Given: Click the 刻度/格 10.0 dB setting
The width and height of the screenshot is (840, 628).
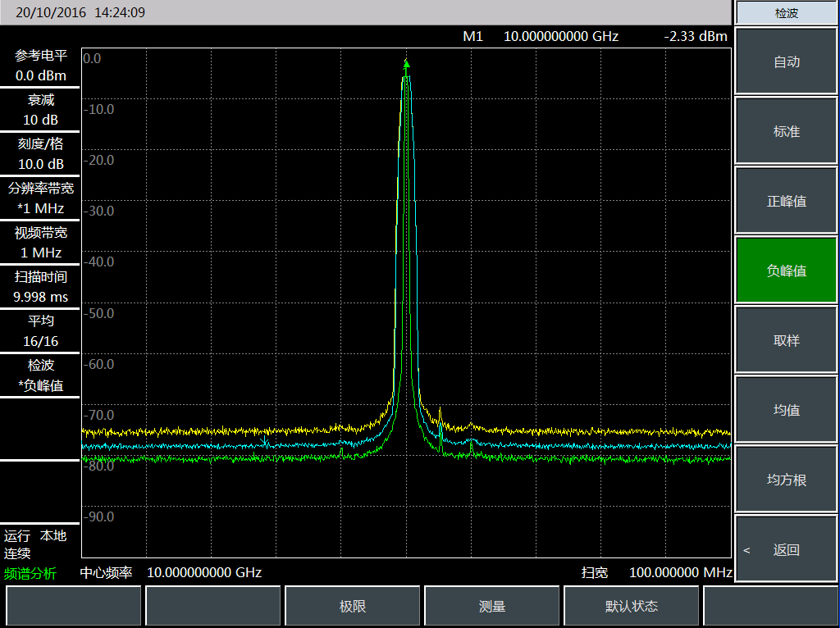Looking at the screenshot, I should click(x=40, y=154).
